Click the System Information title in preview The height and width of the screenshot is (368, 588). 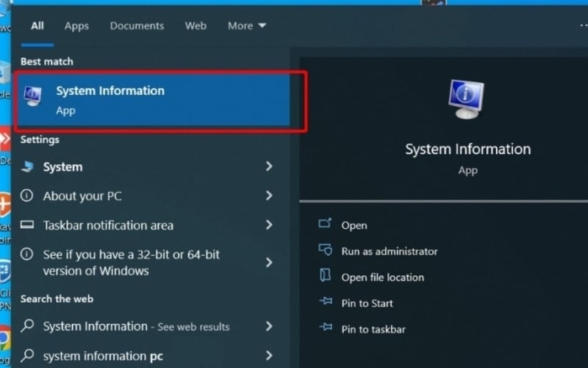468,149
